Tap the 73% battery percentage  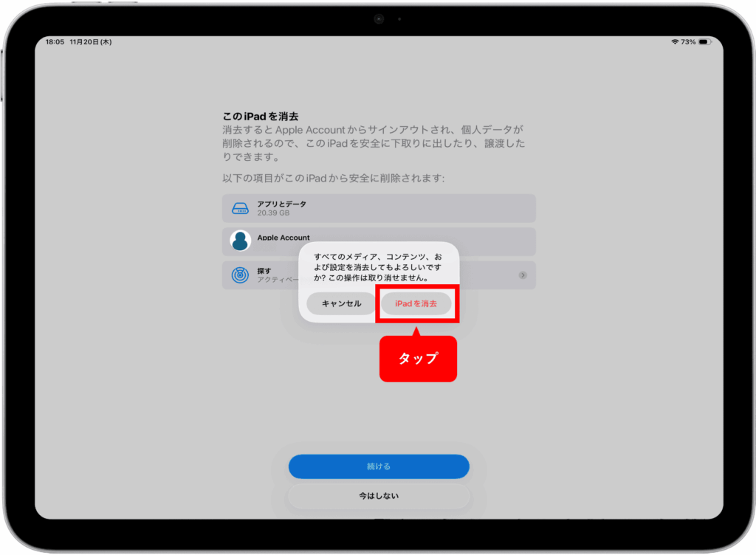click(x=688, y=42)
